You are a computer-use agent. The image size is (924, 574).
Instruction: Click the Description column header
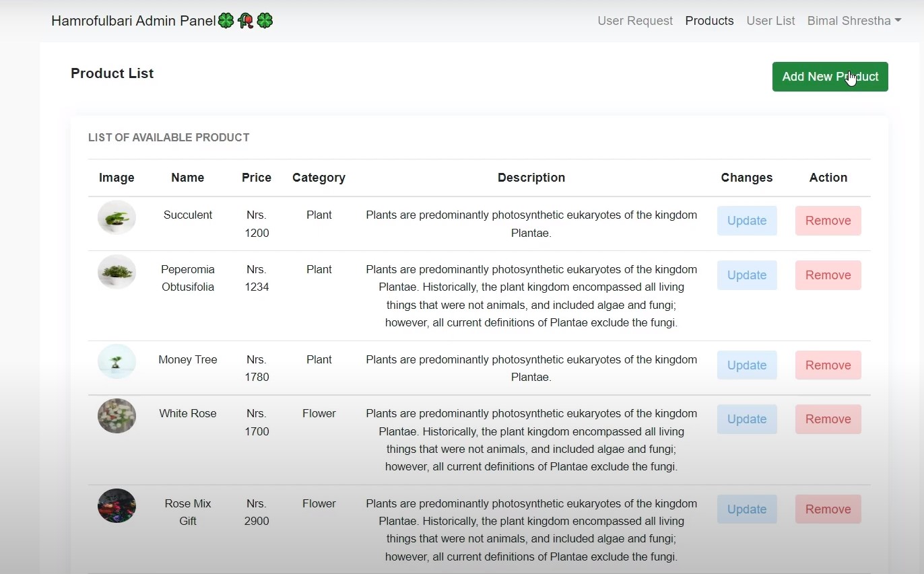[x=531, y=178]
